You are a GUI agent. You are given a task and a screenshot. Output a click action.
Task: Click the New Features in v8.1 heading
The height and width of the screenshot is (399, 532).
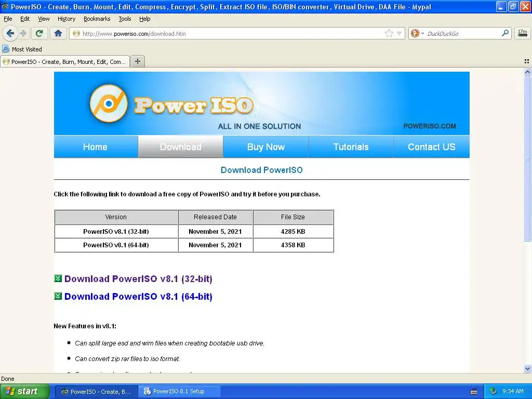[85, 326]
